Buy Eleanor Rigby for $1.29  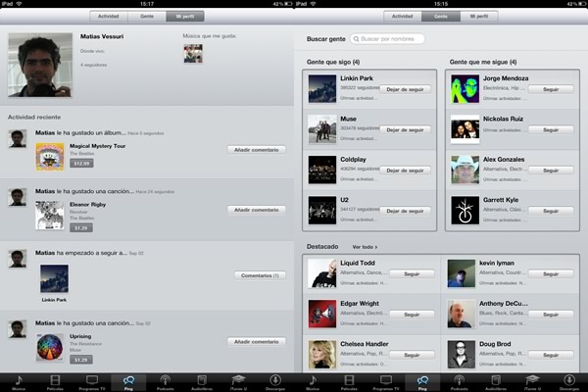(x=81, y=227)
